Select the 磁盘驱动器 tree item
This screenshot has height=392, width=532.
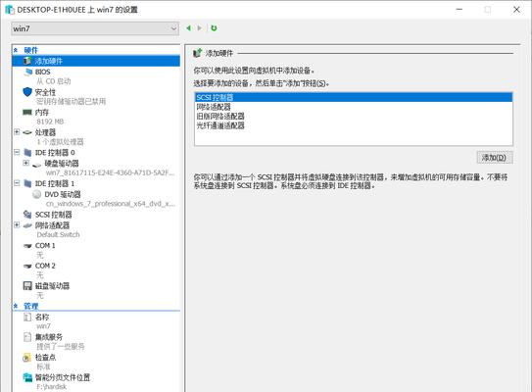[x=52, y=286]
